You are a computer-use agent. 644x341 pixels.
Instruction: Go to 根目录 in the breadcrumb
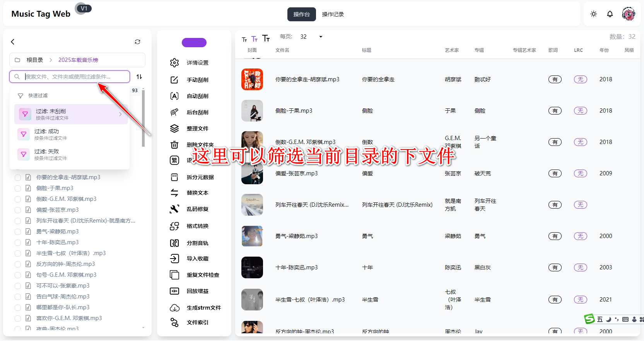[x=34, y=60]
